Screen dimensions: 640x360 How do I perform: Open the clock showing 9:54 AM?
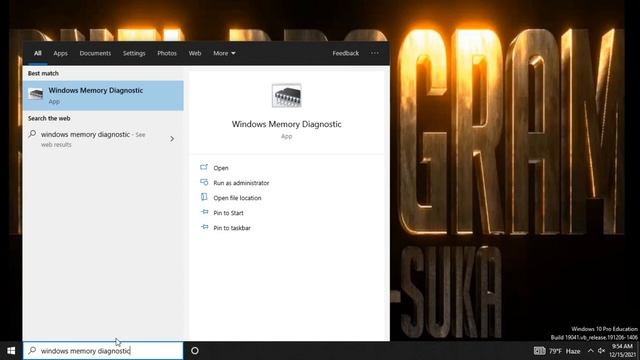623,351
